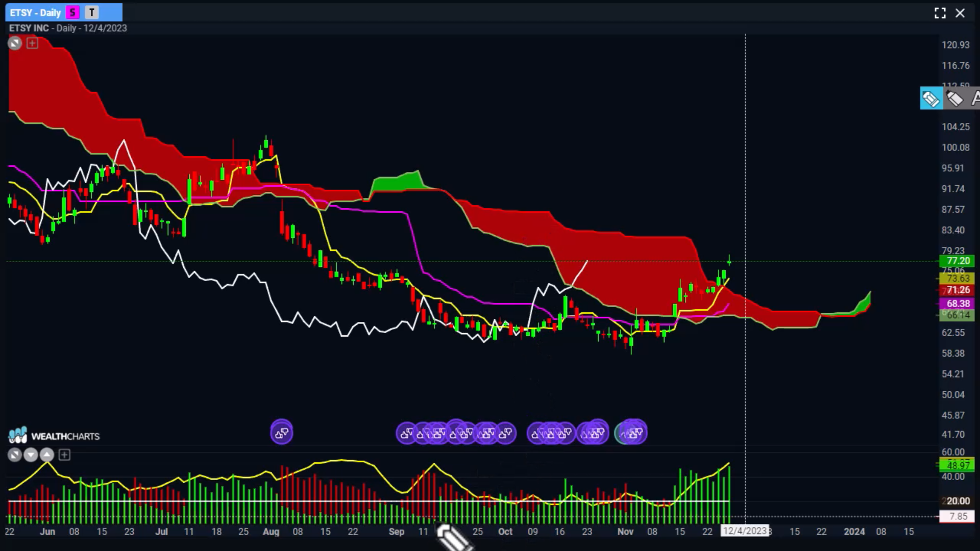Select the blue-highlighted pencil drawing tool
Viewport: 980px width, 551px height.
(931, 98)
